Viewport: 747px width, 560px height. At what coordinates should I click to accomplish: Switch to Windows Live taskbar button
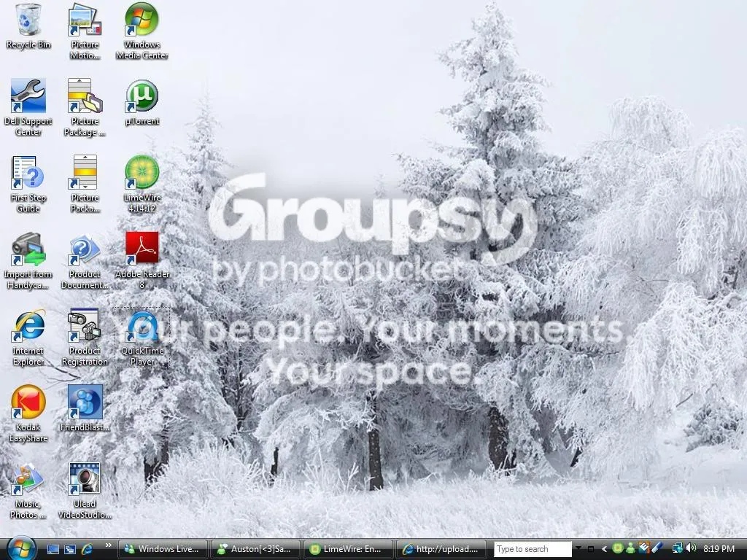pyautogui.click(x=163, y=549)
